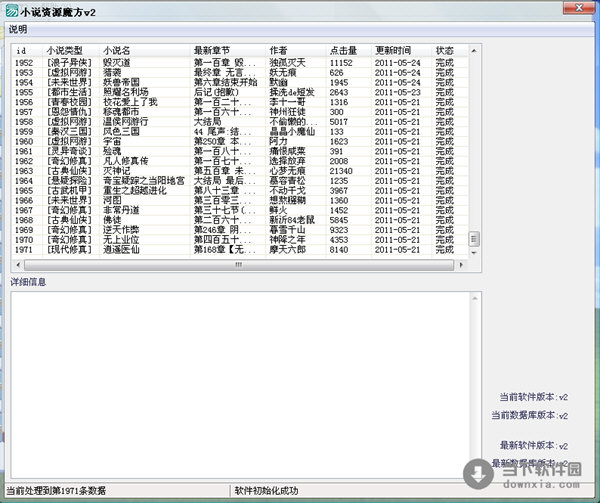Select the 灭神记 row in the list
The width and height of the screenshot is (600, 503).
tap(116, 171)
